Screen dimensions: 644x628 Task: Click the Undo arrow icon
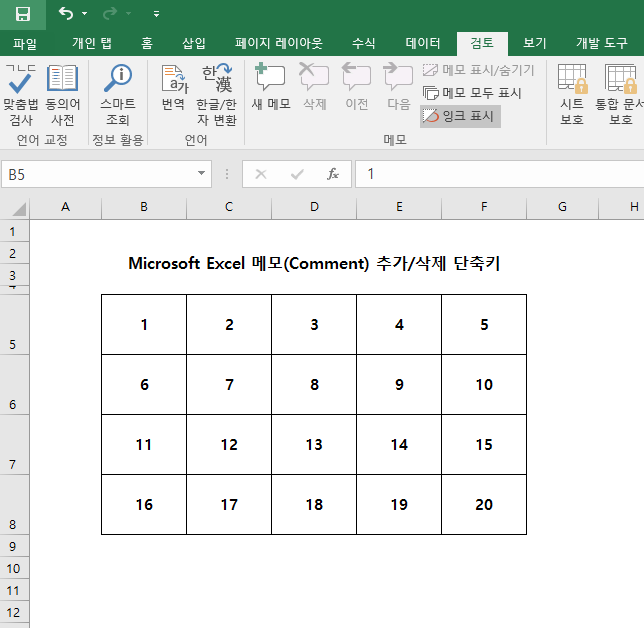pos(66,14)
